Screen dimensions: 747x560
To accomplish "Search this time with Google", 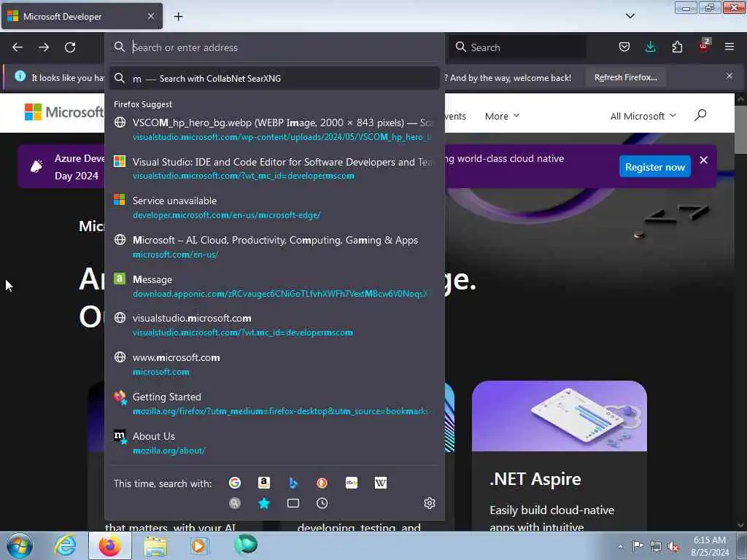I will coord(235,483).
